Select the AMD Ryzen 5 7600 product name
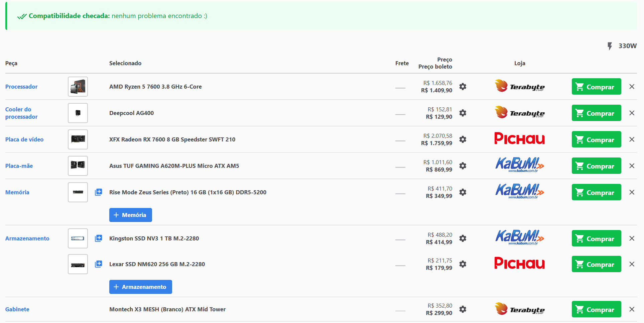This screenshot has width=644, height=323. click(x=155, y=87)
